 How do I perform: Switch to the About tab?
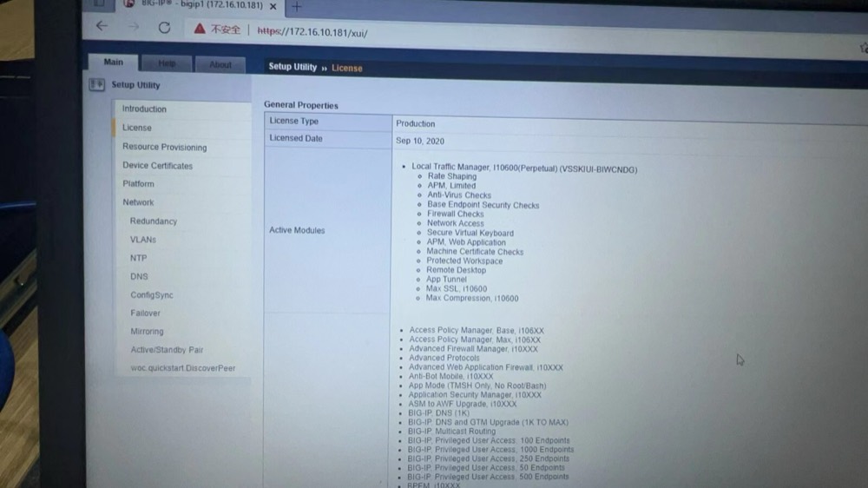(x=220, y=64)
